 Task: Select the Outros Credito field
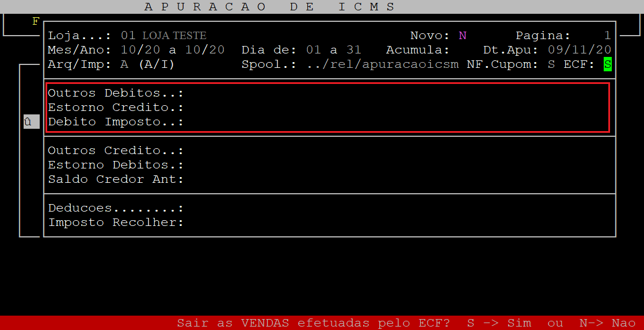[329, 151]
